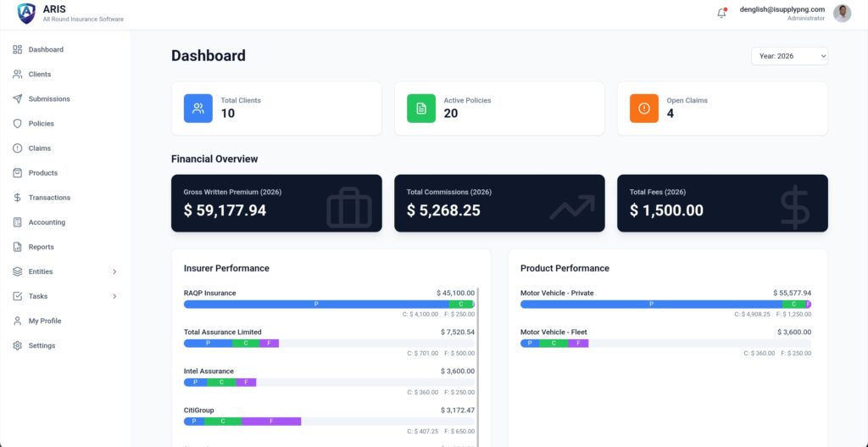Open Clients from the sidebar

(40, 75)
